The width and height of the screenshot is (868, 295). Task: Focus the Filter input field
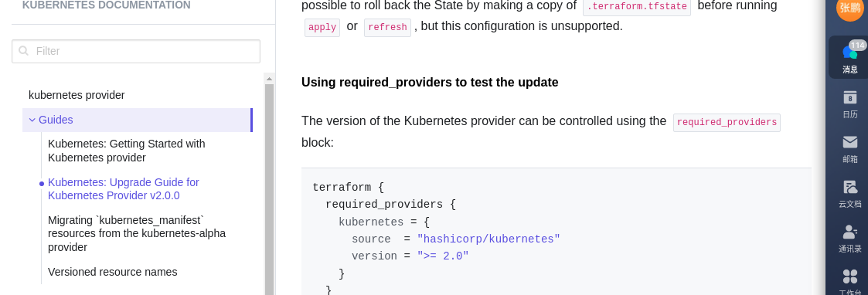135,51
